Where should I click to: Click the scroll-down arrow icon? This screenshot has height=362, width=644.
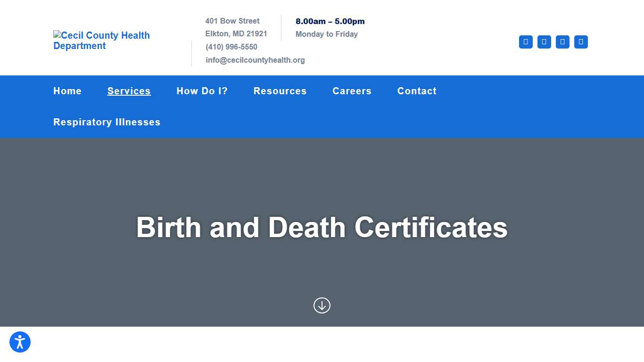click(x=322, y=305)
